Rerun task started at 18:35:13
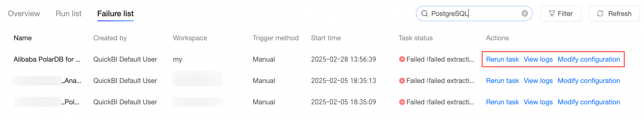The width and height of the screenshot is (644, 120). [502, 81]
